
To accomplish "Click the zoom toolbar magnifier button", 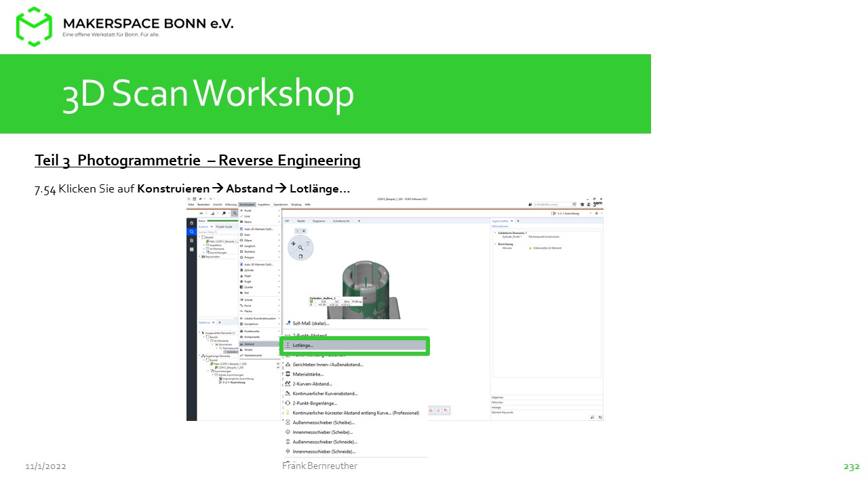I will tap(235, 213).
